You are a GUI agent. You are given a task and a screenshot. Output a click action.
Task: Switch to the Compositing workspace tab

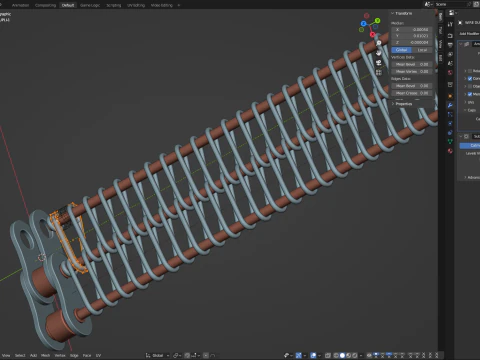pos(45,5)
